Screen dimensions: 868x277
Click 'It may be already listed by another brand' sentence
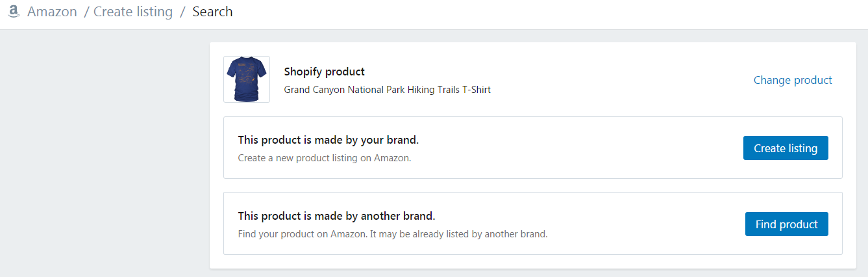tap(459, 234)
